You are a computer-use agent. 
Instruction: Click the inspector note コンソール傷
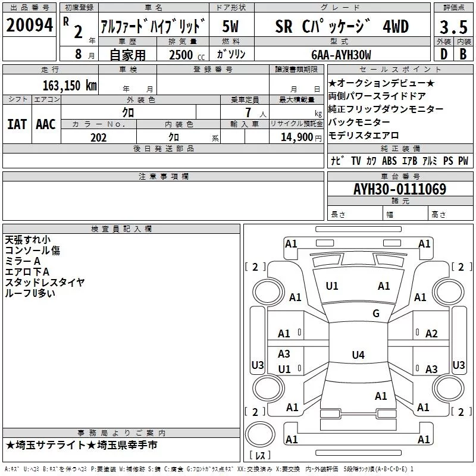tap(33, 250)
